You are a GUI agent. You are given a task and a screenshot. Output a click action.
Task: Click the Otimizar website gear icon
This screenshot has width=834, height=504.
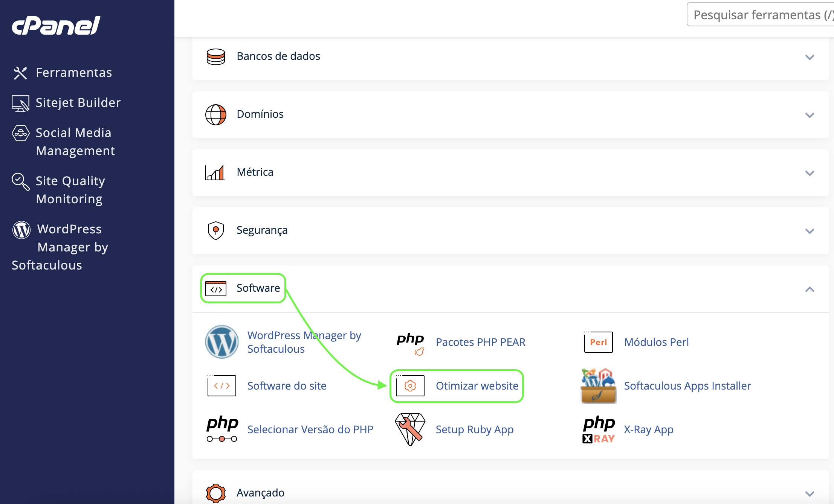(x=410, y=385)
